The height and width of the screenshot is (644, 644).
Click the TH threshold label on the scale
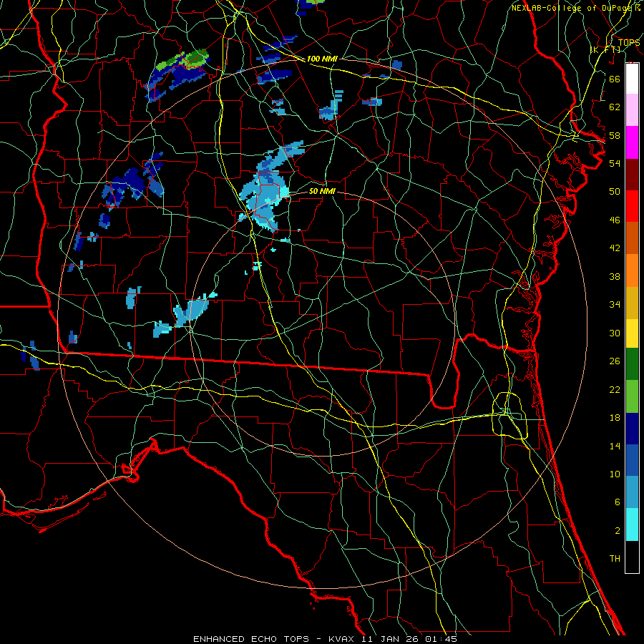615,559
